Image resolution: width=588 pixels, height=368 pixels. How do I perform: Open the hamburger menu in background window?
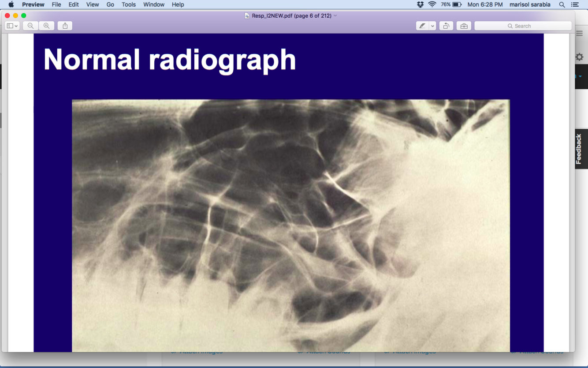[x=580, y=34]
